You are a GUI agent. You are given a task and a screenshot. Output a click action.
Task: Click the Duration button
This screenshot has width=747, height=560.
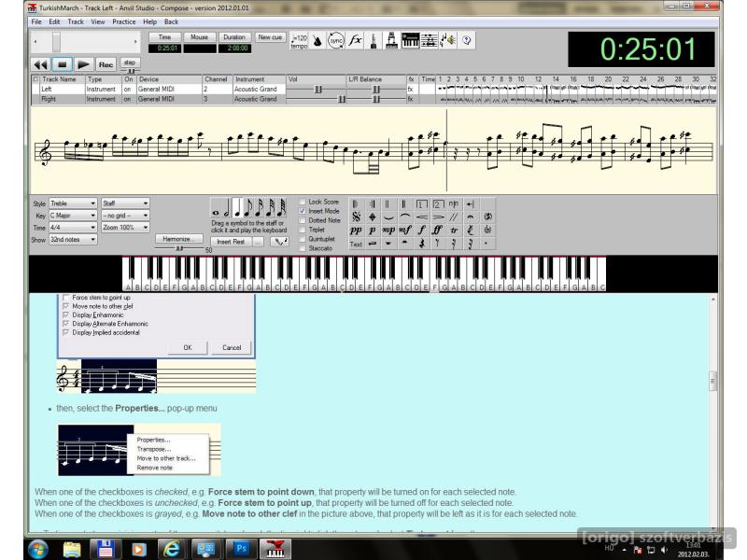click(234, 37)
